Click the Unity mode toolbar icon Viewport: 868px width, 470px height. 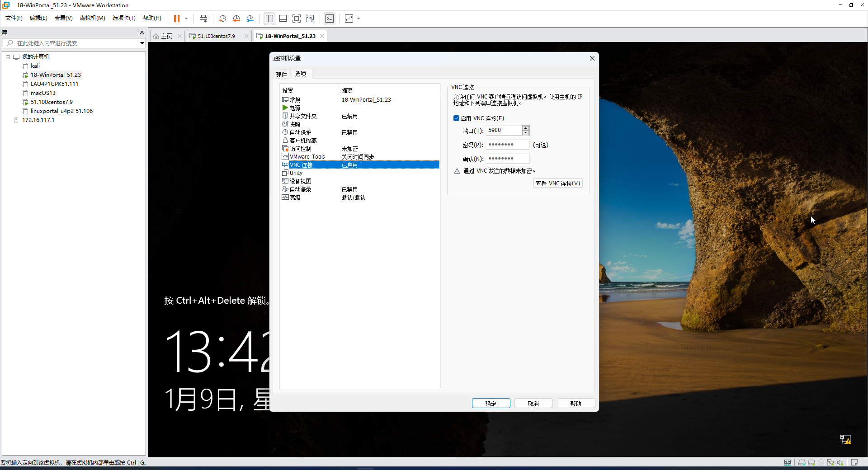pyautogui.click(x=310, y=19)
